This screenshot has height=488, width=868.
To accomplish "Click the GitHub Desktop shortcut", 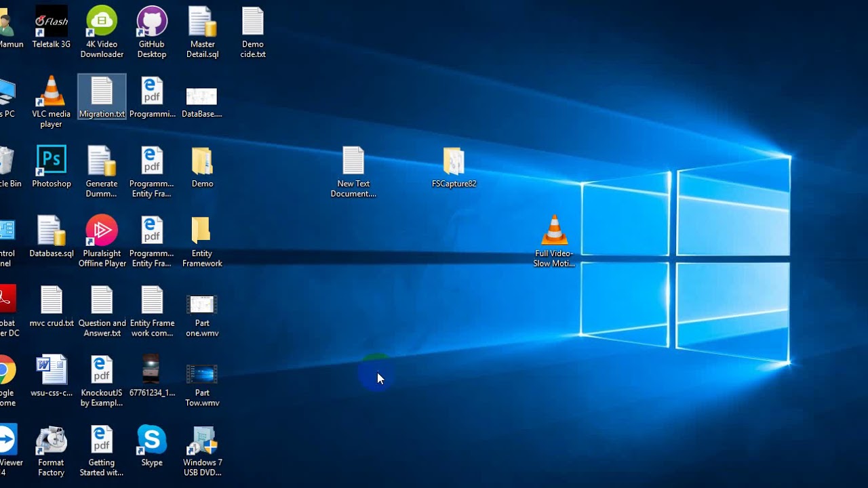I will [x=152, y=32].
